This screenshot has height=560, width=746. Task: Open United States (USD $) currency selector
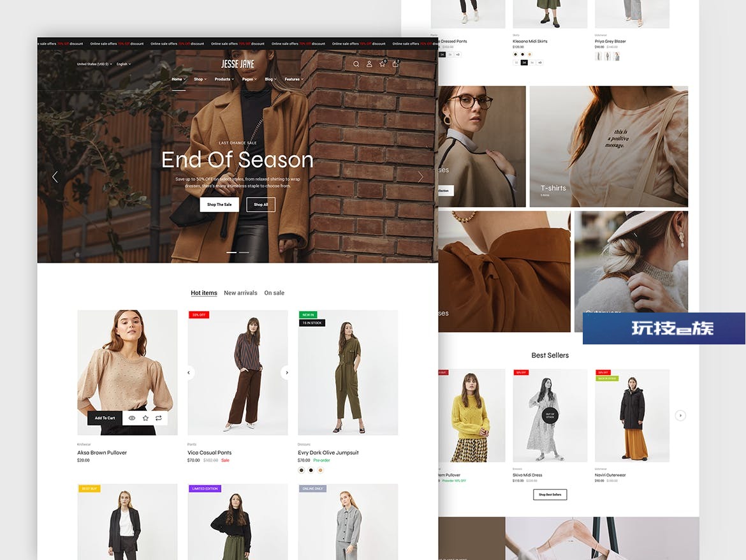tap(94, 64)
